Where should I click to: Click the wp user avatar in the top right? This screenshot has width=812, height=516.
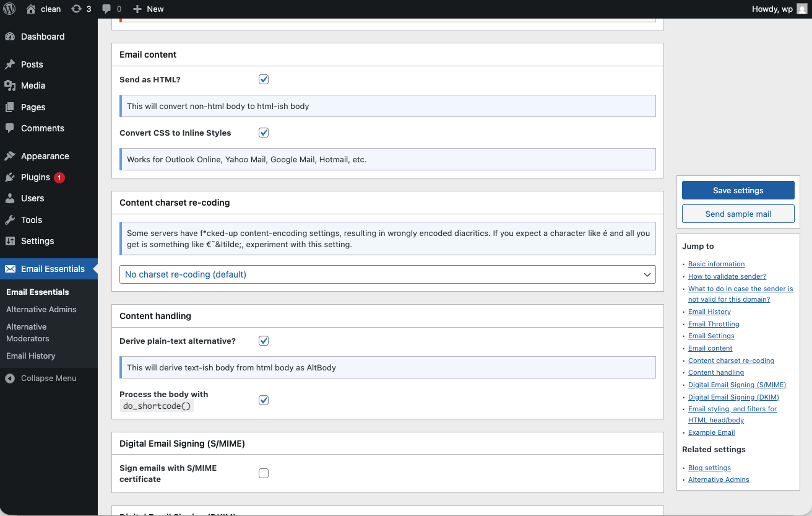[x=801, y=9]
